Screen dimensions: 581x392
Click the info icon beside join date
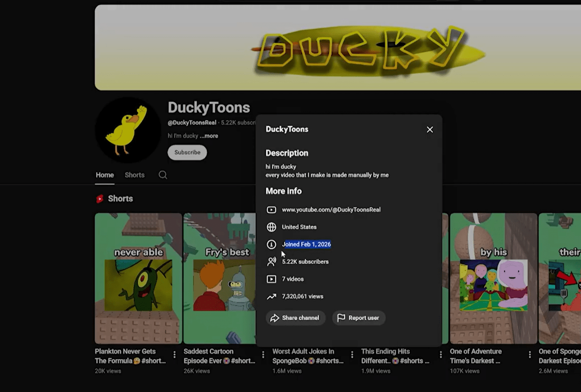click(271, 244)
